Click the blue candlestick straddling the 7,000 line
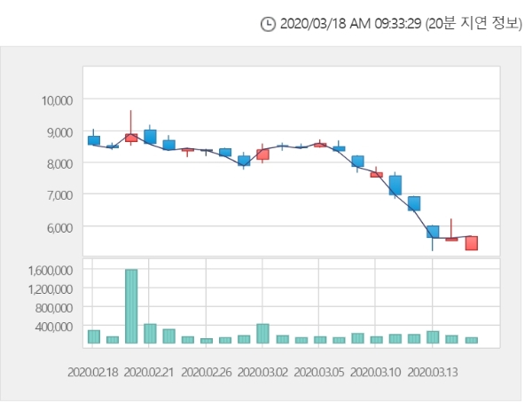Image resolution: width=532 pixels, height=403 pixels. point(395,186)
